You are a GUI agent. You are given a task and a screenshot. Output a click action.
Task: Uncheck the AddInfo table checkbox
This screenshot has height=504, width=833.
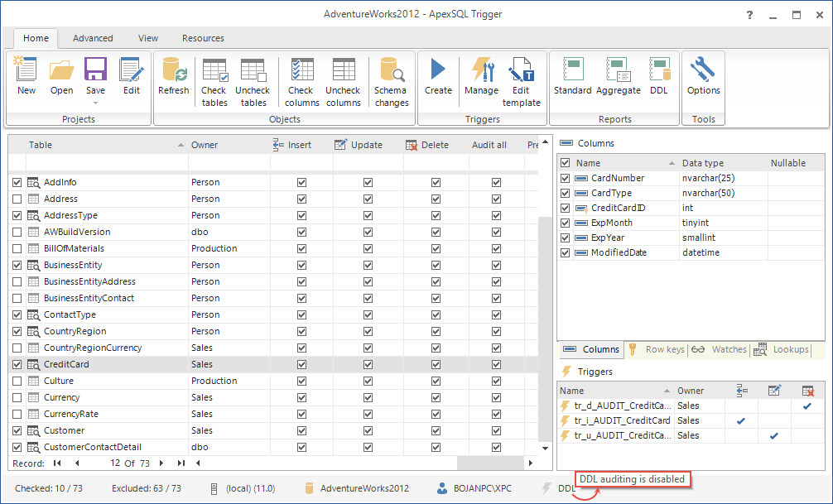[17, 182]
